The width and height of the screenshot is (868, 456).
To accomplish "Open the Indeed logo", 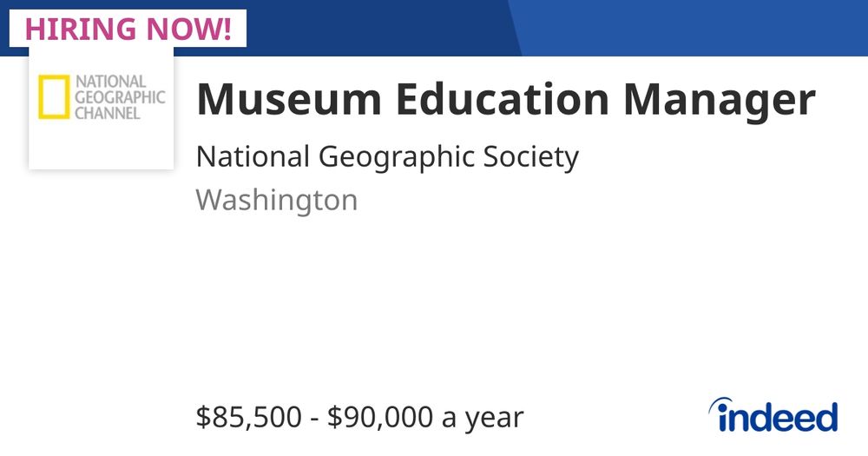I will (x=773, y=415).
